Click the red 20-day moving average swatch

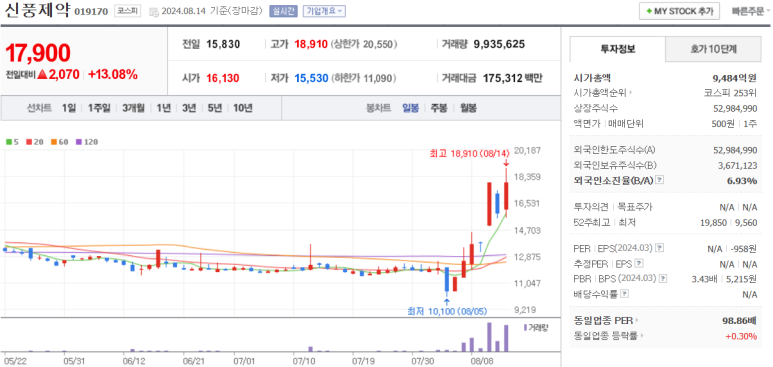pos(29,142)
